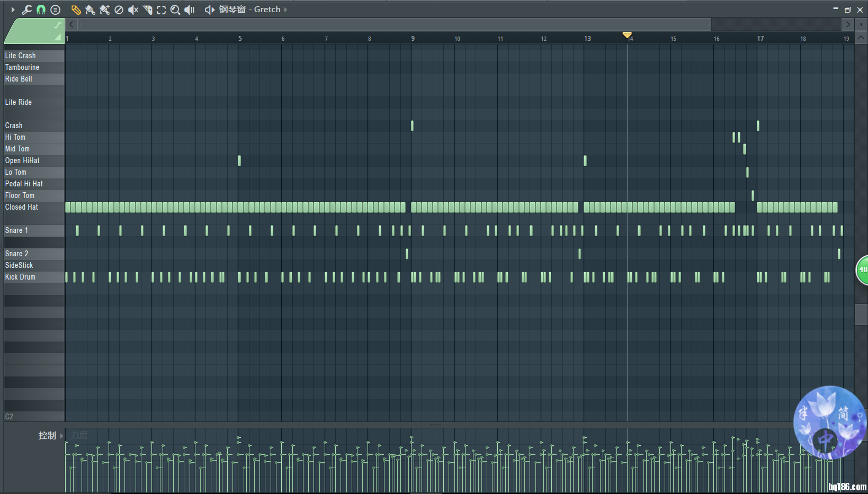
Task: Click the playhead marker near bar 14
Action: pyautogui.click(x=627, y=35)
